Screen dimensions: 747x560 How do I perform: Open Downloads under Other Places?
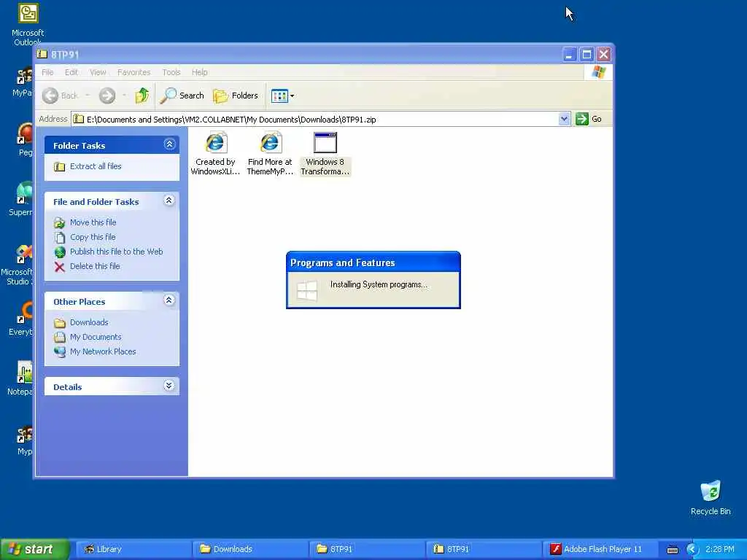pos(89,322)
